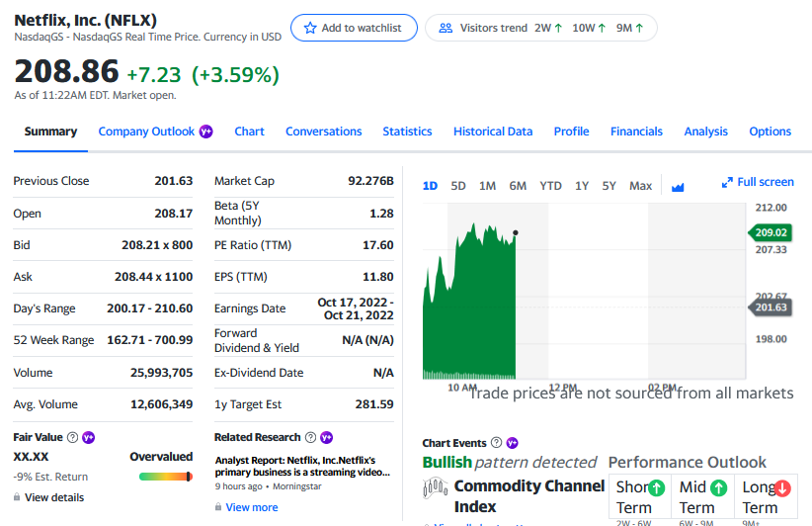Screen dimensions: 812x526
Task: Click the Add to watchlist button
Action: click(354, 28)
